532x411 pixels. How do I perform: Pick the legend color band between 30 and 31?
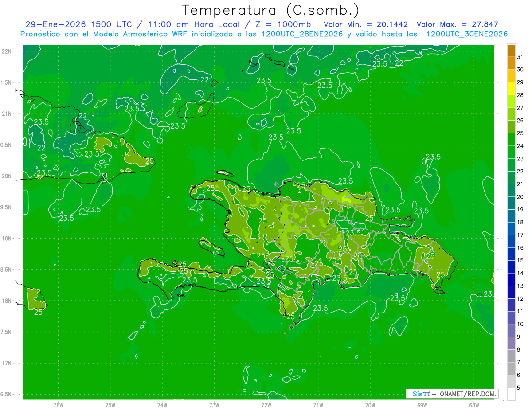pyautogui.click(x=511, y=63)
